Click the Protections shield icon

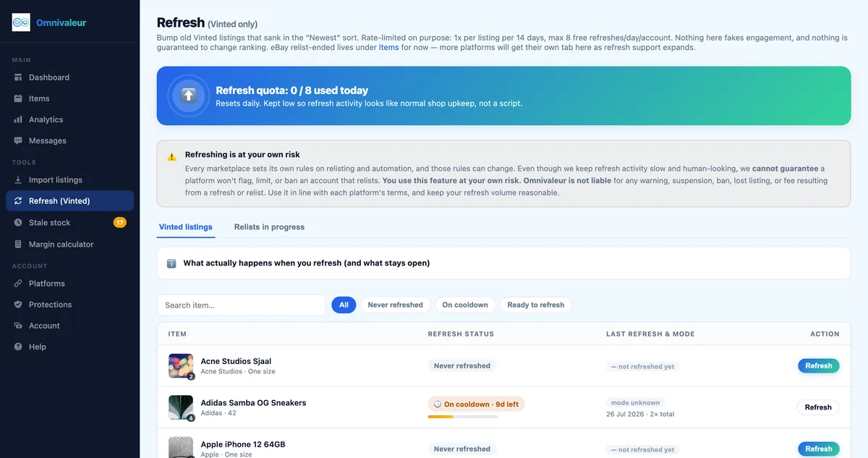pyautogui.click(x=18, y=305)
